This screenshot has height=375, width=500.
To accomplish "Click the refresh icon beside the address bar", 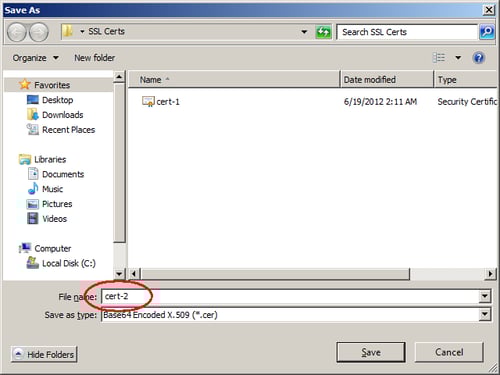I will (323, 32).
